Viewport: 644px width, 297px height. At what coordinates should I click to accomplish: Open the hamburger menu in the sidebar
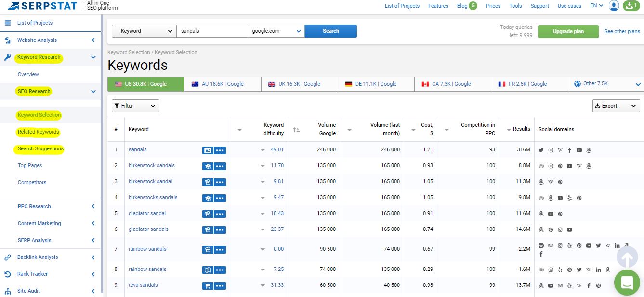[x=8, y=23]
